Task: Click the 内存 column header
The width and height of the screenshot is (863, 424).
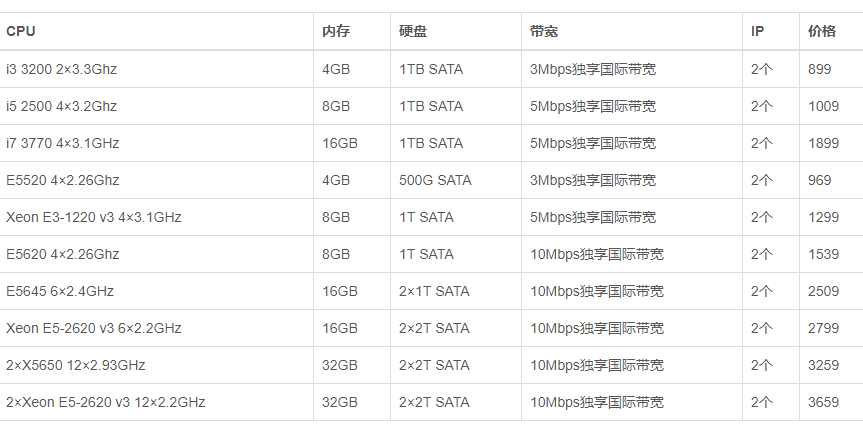Action: pyautogui.click(x=336, y=31)
